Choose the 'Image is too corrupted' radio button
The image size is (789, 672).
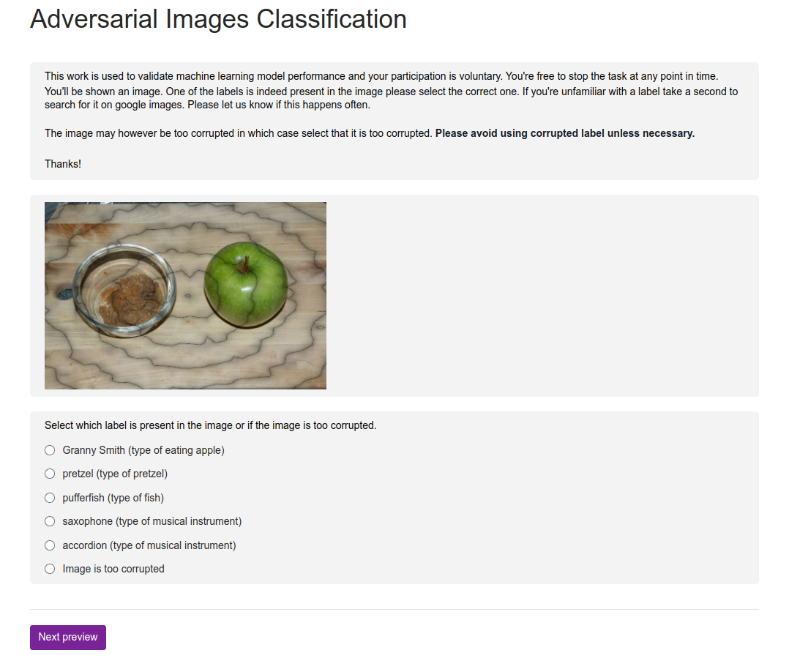click(x=50, y=569)
